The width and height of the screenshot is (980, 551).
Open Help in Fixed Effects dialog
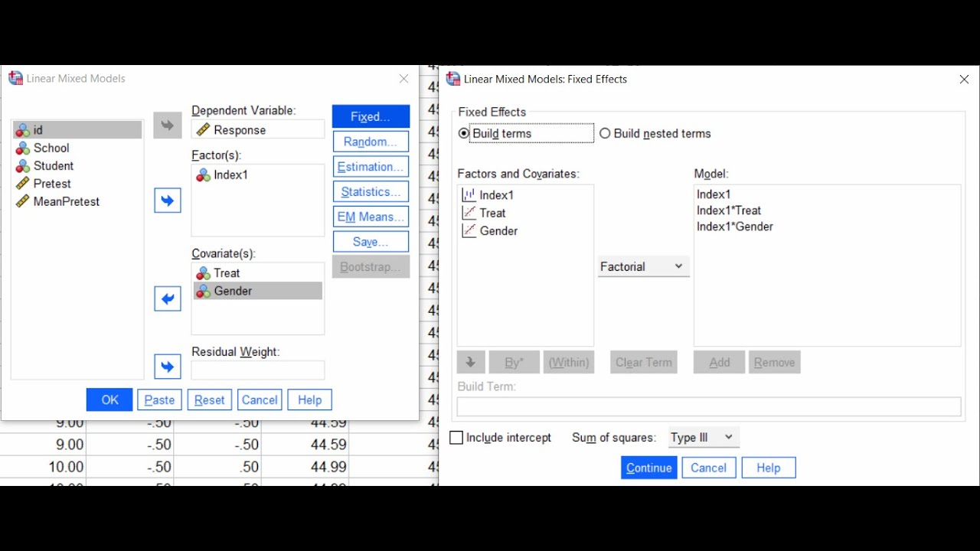click(769, 468)
